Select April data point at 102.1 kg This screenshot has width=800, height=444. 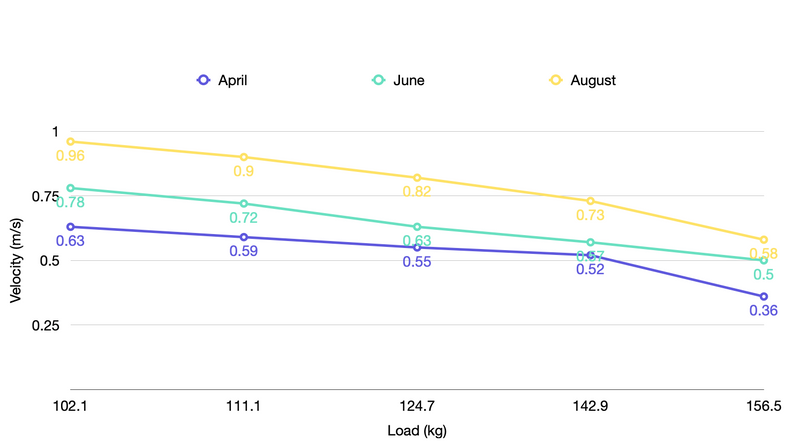pos(70,227)
